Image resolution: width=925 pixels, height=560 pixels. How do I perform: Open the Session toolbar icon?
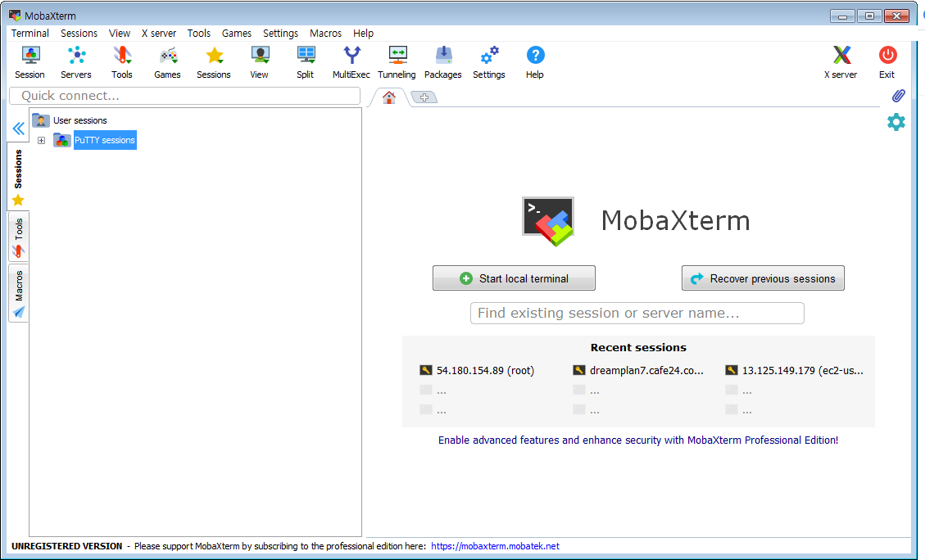coord(30,62)
